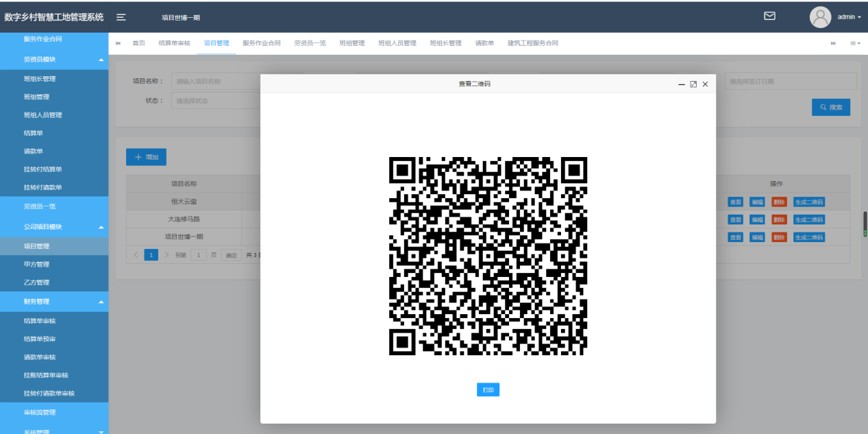Collapse the 公司项目模块 section

54,227
